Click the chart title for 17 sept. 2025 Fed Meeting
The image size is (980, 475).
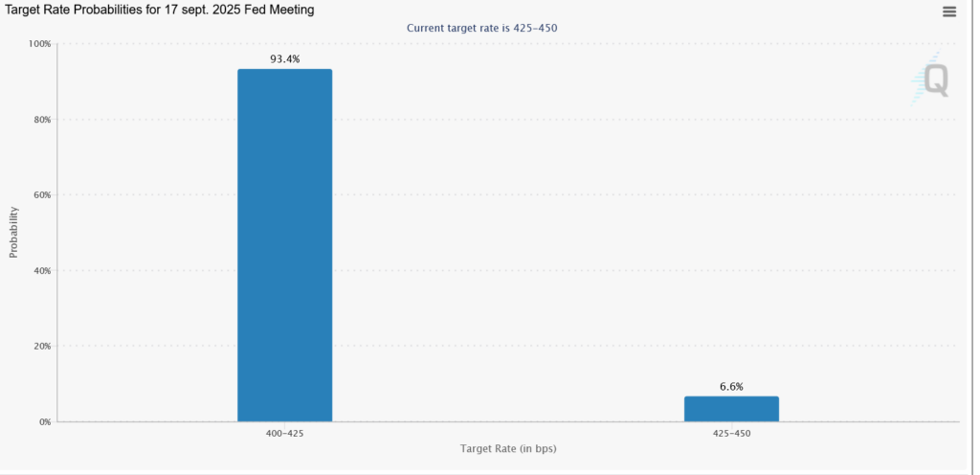pos(160,10)
